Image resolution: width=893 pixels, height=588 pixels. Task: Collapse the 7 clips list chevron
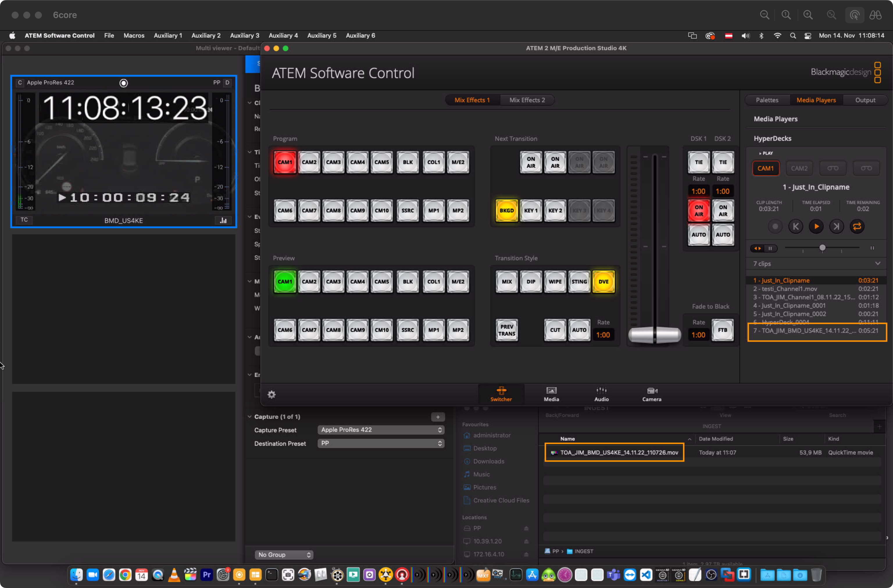878,263
